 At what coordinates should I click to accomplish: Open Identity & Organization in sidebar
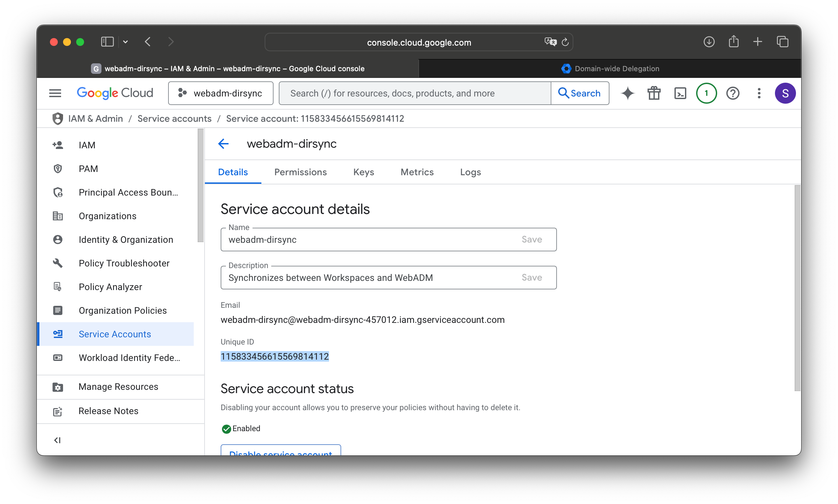tap(116, 240)
